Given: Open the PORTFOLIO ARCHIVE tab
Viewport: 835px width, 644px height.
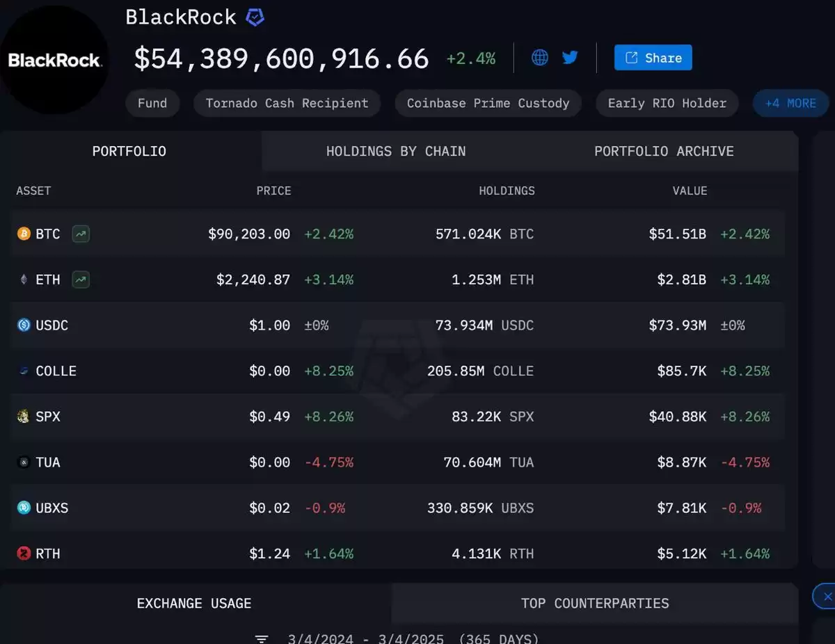Looking at the screenshot, I should click(664, 151).
